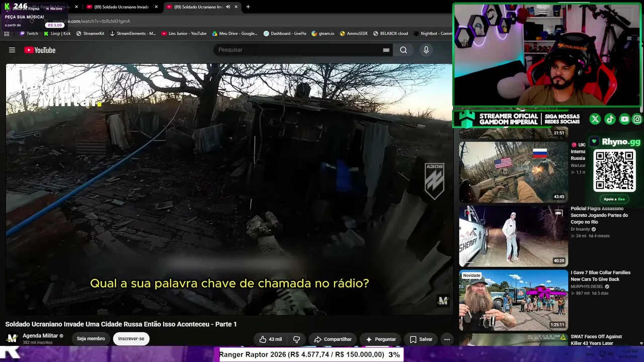Click the video player to pause playback
This screenshot has height=362, width=644.
pos(229,189)
